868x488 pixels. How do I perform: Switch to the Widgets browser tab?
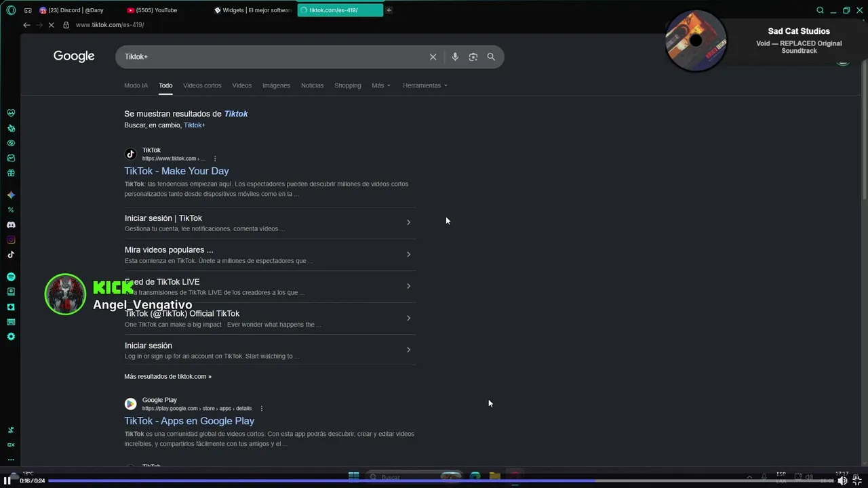(252, 10)
